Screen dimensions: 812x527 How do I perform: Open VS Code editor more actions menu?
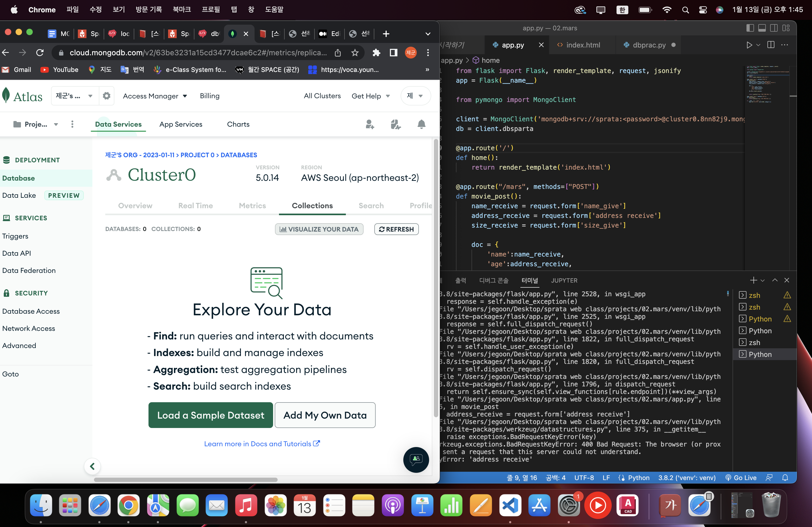785,45
